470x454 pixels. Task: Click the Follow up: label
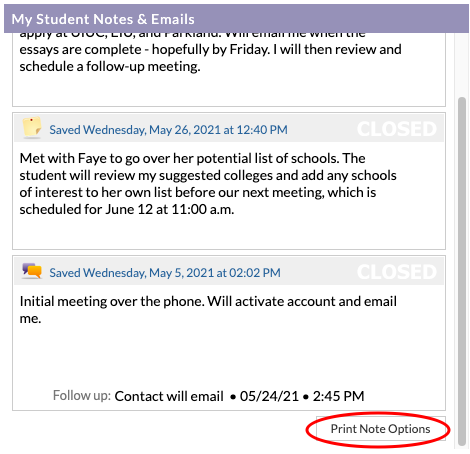pos(82,395)
